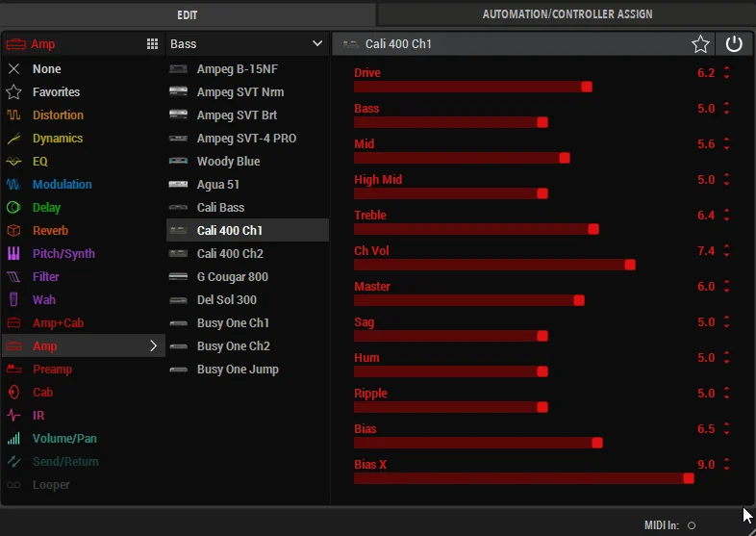Select the G Cougar 800 amp model
The height and width of the screenshot is (536, 756).
(x=247, y=277)
